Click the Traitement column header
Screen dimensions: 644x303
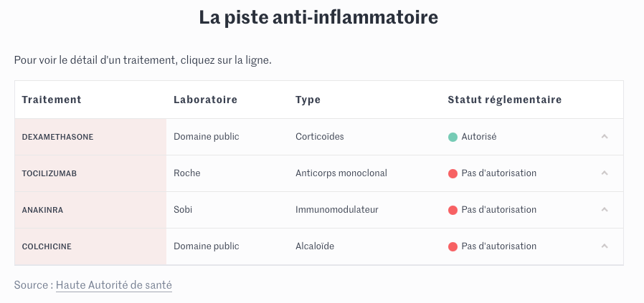point(52,100)
